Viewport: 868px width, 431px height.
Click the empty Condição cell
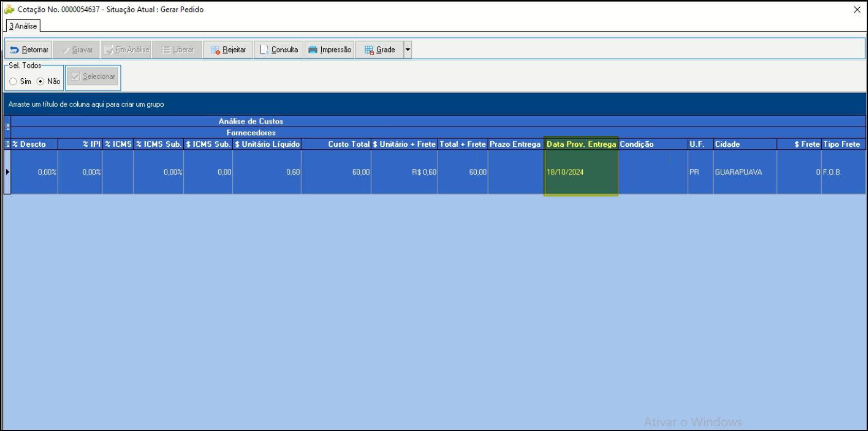[x=653, y=173]
